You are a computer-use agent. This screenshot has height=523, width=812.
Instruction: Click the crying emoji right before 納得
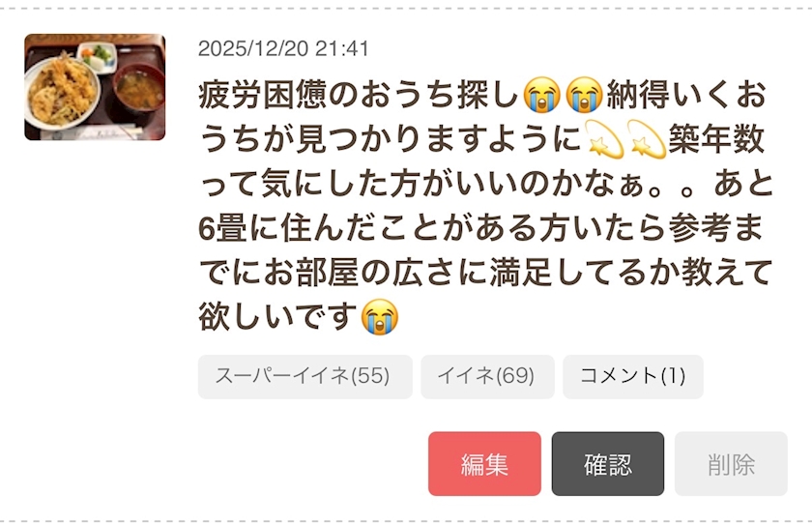click(584, 96)
